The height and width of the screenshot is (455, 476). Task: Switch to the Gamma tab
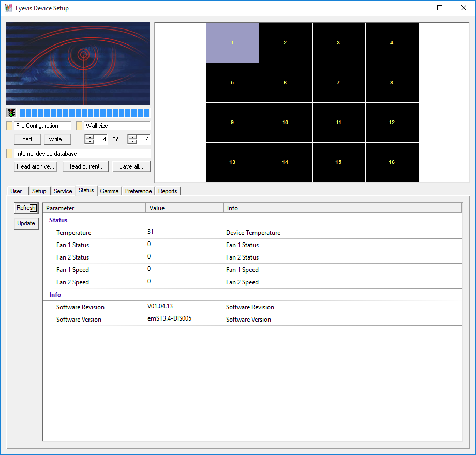[109, 191]
